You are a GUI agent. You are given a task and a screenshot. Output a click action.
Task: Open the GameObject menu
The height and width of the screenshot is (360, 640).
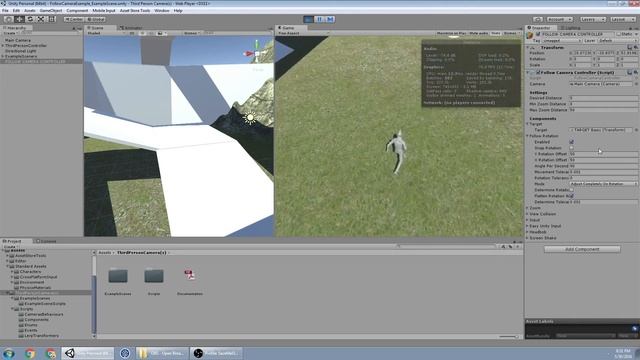coord(51,11)
